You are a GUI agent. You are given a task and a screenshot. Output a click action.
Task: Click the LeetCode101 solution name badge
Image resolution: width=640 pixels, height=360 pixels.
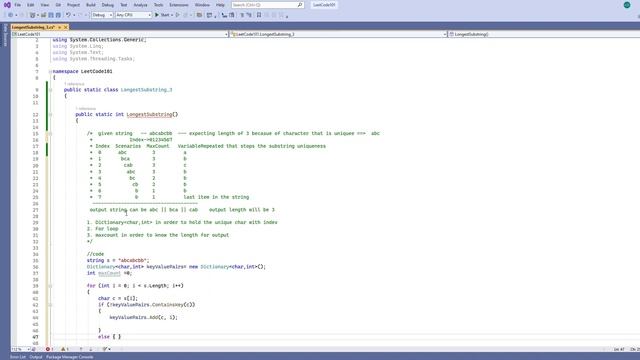point(324,5)
